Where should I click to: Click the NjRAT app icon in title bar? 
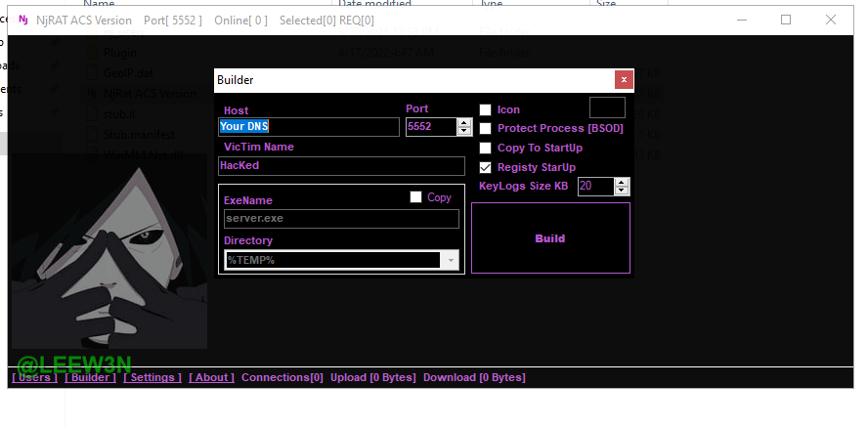[x=22, y=20]
